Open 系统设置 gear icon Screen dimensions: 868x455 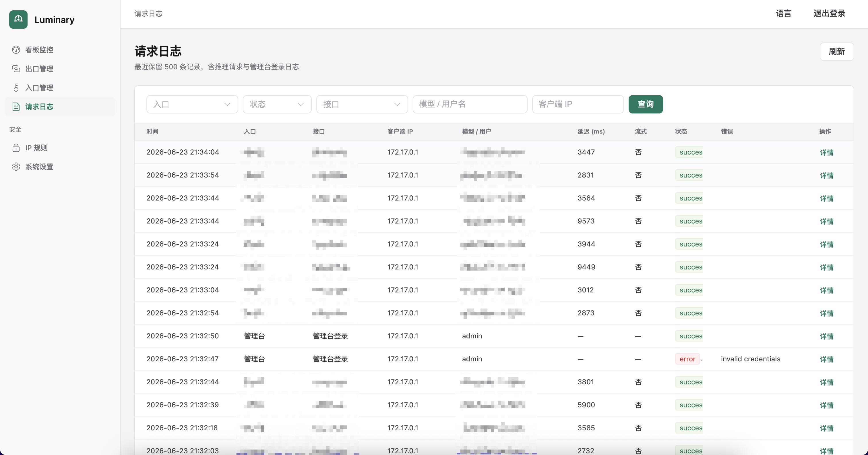16,166
